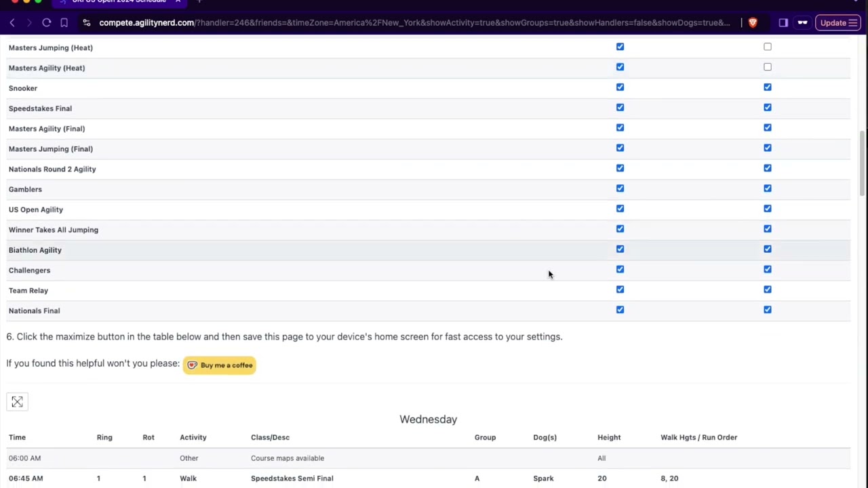Click the Gamblers class label

tap(25, 189)
